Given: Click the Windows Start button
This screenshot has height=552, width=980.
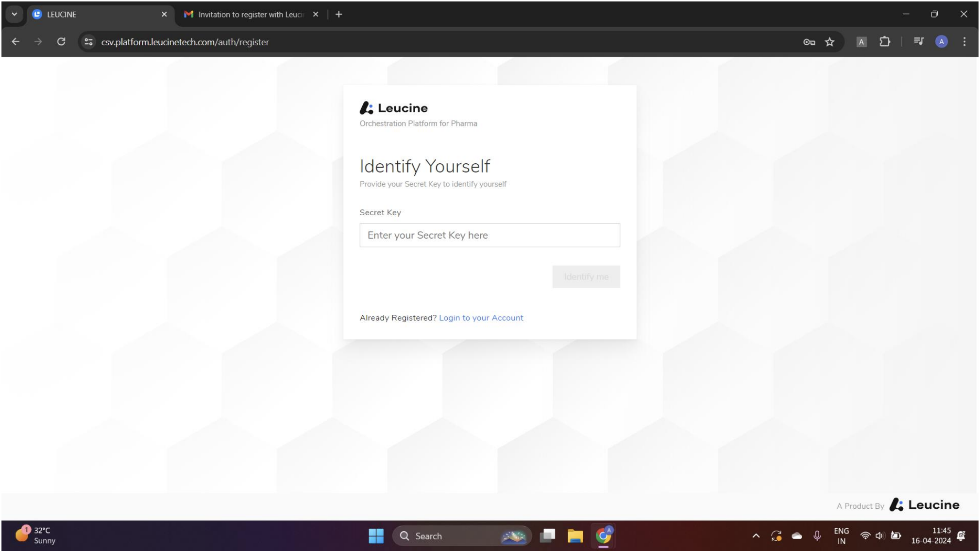Looking at the screenshot, I should point(376,536).
